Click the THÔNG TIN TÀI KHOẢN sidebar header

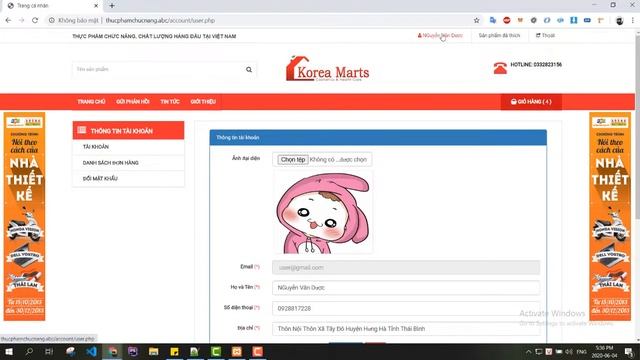click(129, 131)
